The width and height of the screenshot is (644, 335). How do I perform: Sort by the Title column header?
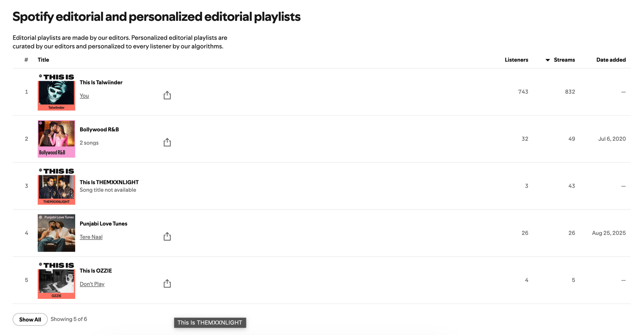coord(43,60)
